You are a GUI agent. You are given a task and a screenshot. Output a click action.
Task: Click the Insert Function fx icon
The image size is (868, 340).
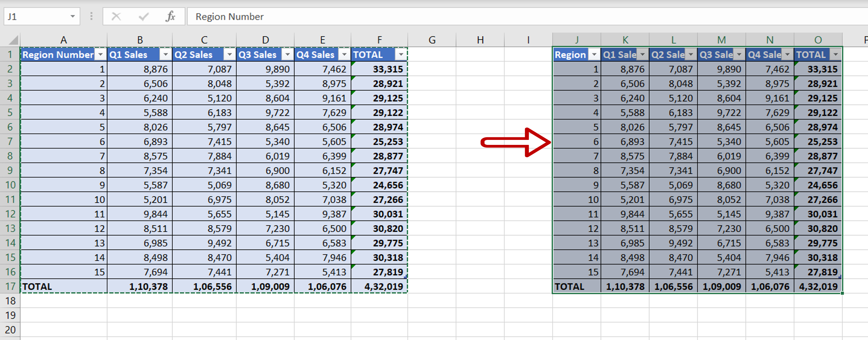pyautogui.click(x=170, y=16)
